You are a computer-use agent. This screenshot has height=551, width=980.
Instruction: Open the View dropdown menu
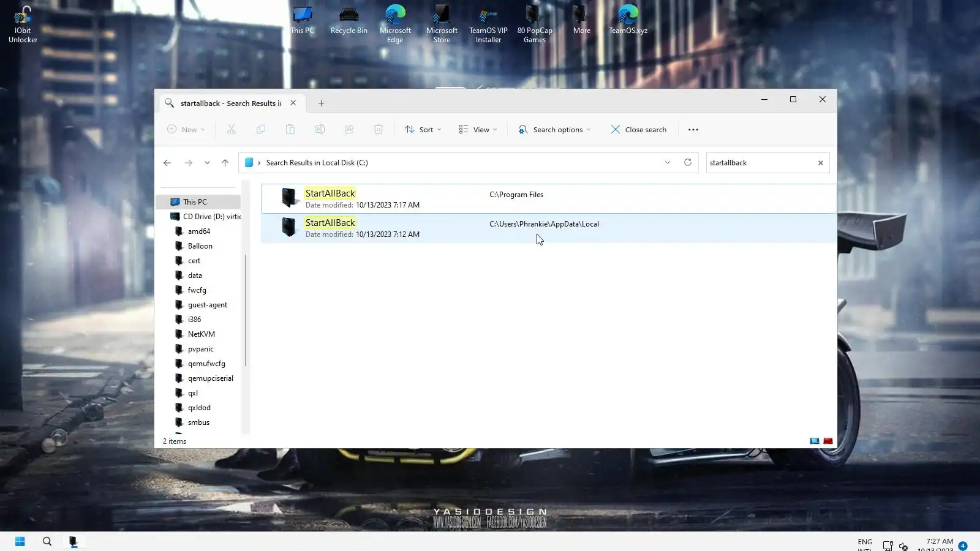click(x=478, y=129)
